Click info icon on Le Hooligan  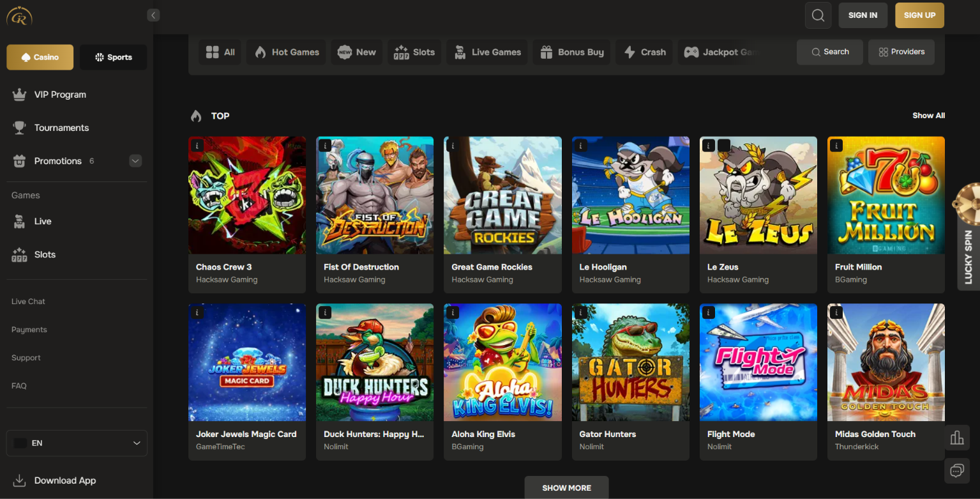click(580, 146)
